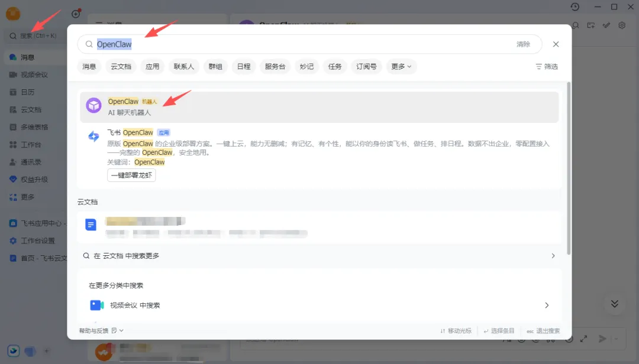
Task: Open the 筛选 filter options
Action: coord(547,66)
